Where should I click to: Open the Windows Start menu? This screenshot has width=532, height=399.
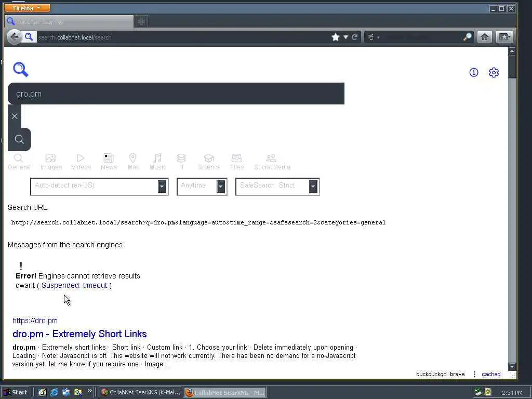click(x=16, y=392)
